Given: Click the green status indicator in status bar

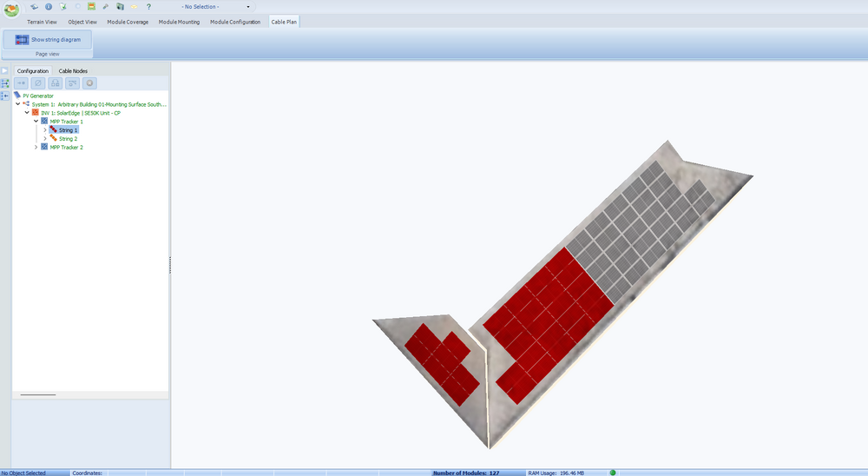Looking at the screenshot, I should 613,473.
